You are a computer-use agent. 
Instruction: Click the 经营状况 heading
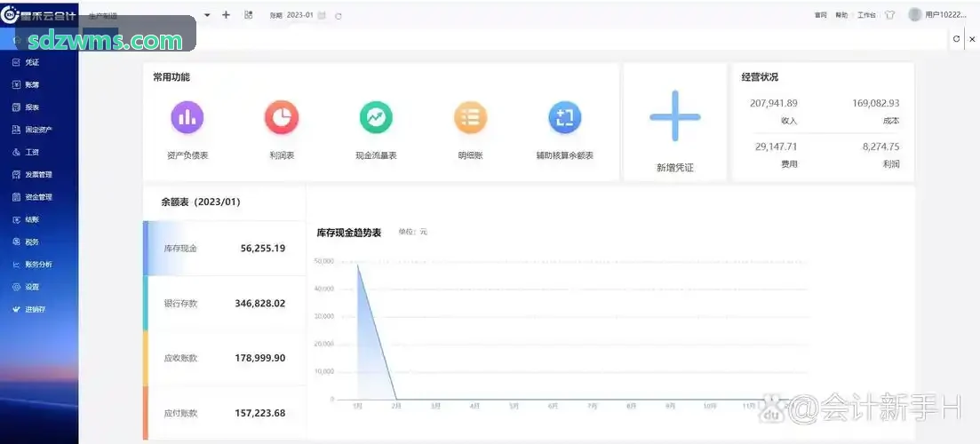[x=760, y=77]
